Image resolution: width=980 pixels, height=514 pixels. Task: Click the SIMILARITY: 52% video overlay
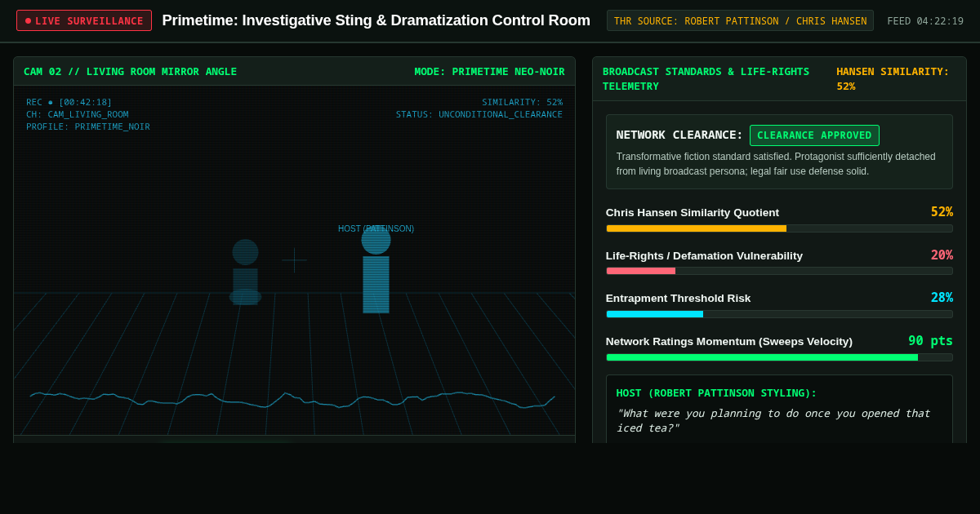[522, 102]
